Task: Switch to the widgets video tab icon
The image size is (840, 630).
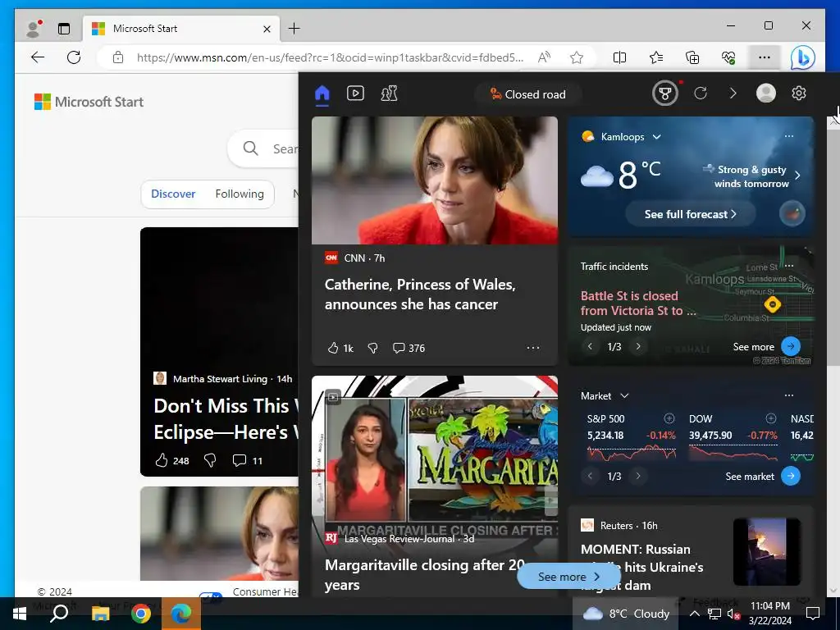Action: tap(355, 94)
